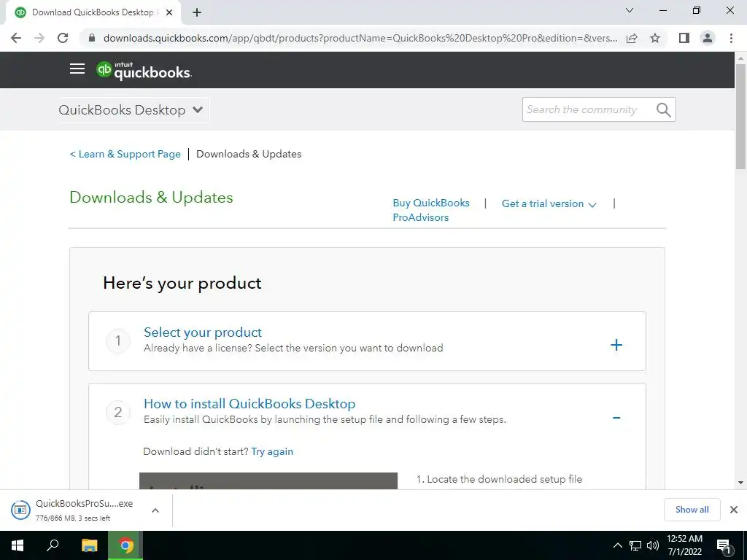Open the Chrome profile avatar
Viewport: 747px width, 560px height.
tap(708, 38)
